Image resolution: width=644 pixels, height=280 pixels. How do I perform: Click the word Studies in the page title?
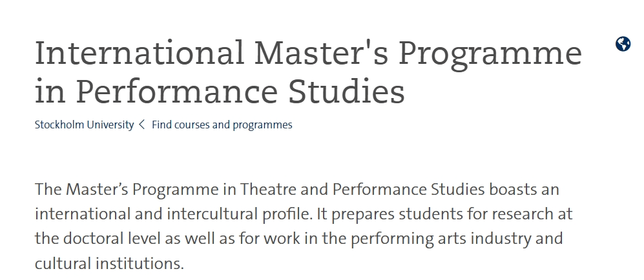346,91
